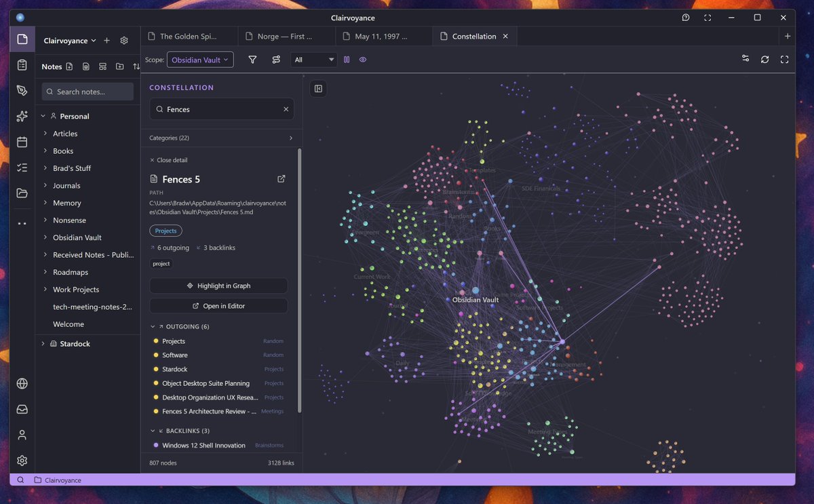Click the graph settings sliders icon

(x=745, y=59)
